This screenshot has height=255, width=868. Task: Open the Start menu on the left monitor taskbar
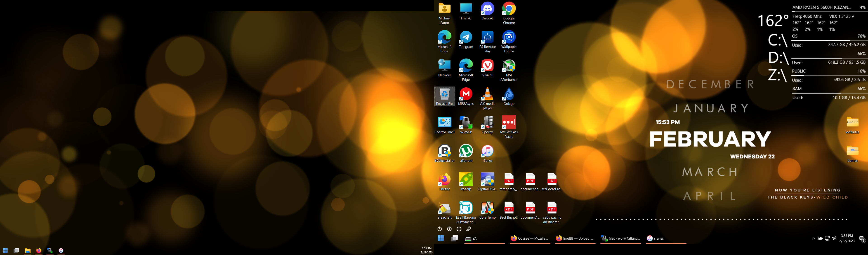pos(5,250)
